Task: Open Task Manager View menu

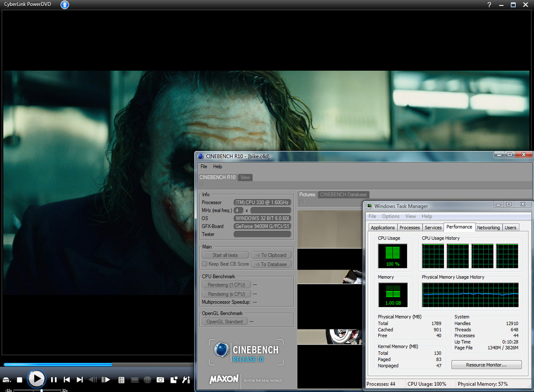Action: point(410,216)
